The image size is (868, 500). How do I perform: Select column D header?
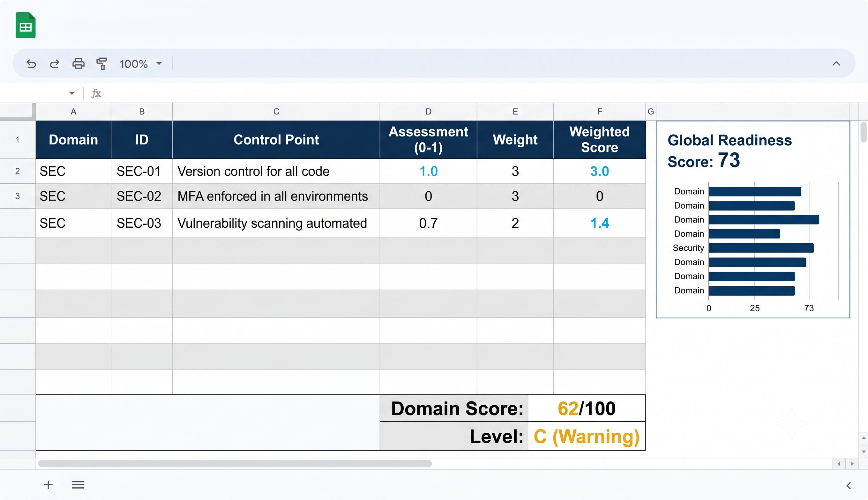428,112
